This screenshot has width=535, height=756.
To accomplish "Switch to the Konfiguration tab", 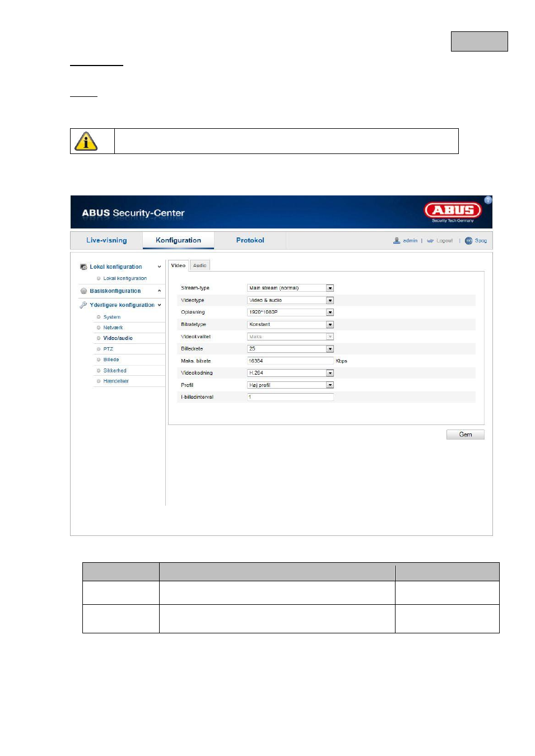I will (178, 240).
